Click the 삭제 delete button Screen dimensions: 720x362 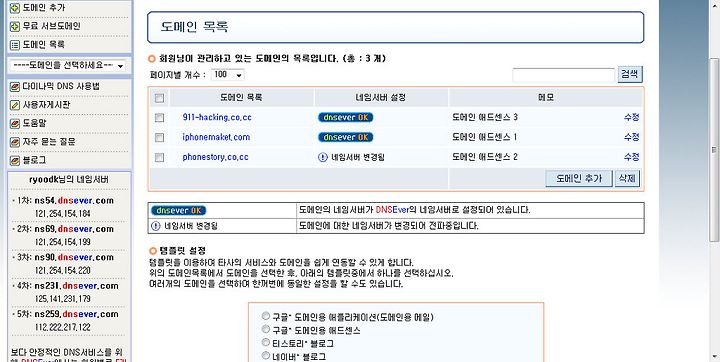pyautogui.click(x=627, y=178)
